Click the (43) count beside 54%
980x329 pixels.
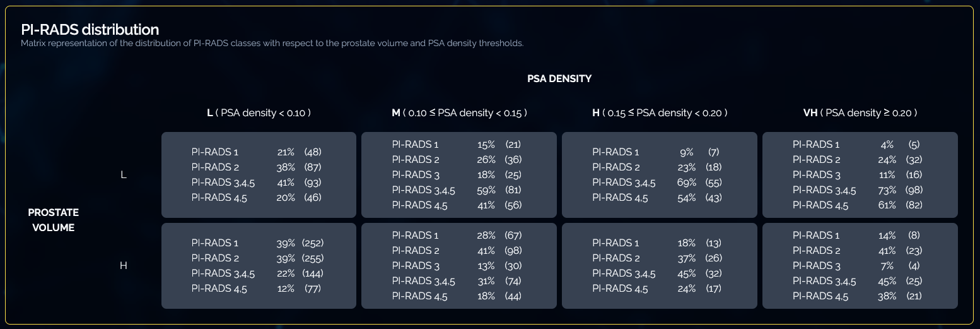tap(713, 198)
